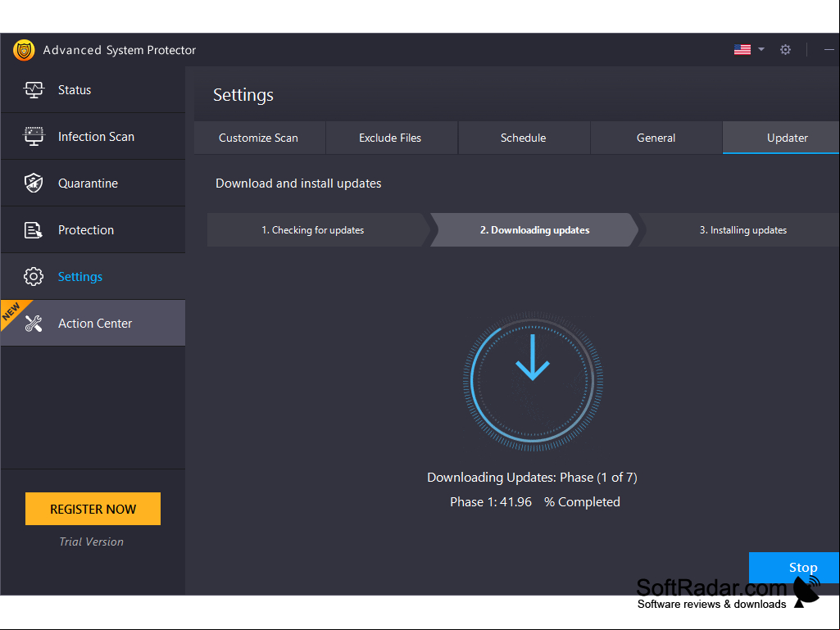Select the Protection menu item
The image size is (840, 630).
93,230
